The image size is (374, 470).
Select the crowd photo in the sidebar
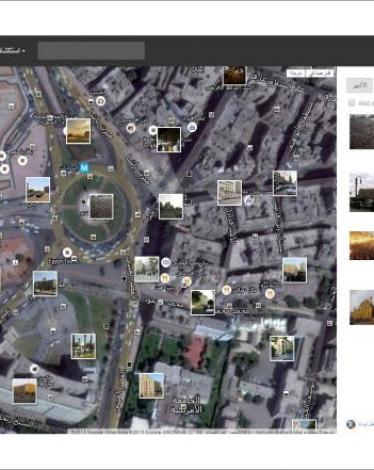click(362, 131)
